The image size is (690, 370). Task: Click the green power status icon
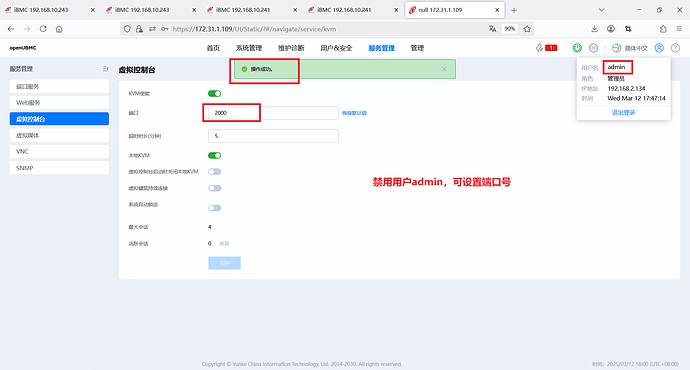click(577, 48)
